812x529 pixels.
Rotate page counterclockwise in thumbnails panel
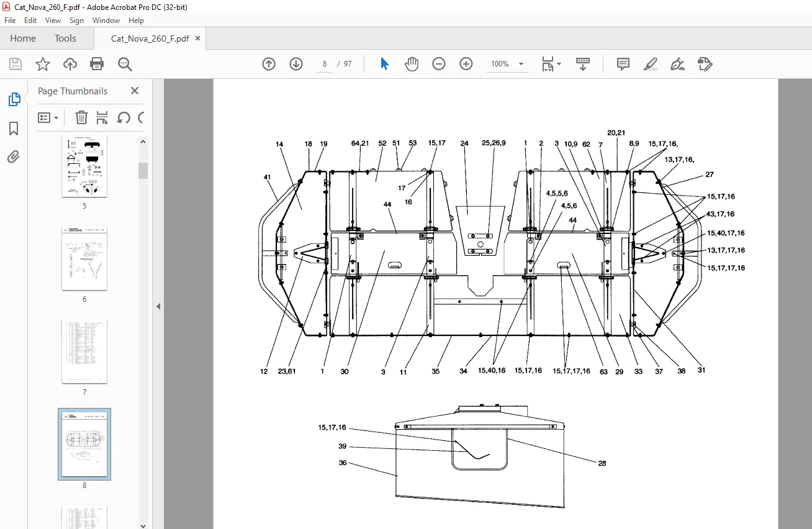pyautogui.click(x=124, y=117)
